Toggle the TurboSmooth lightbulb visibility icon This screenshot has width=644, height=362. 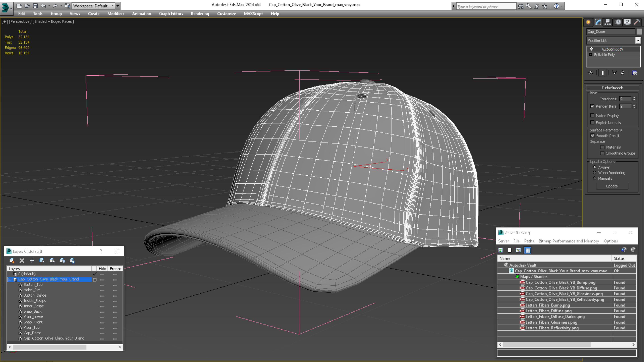coord(591,49)
